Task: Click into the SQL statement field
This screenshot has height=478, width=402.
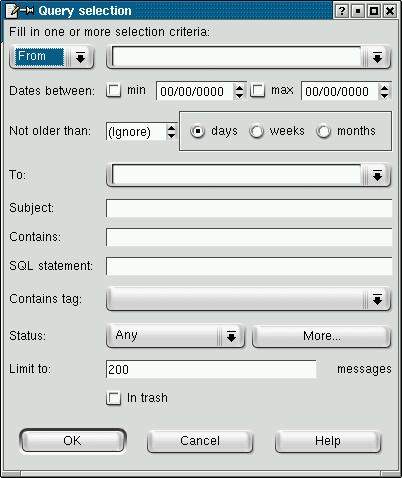Action: tap(249, 266)
